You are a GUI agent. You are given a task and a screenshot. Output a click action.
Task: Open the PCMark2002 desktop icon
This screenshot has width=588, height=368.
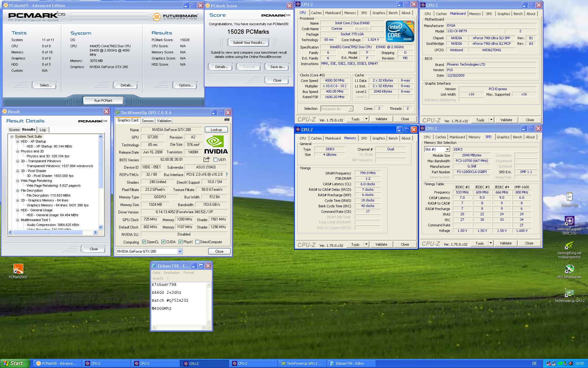18,271
